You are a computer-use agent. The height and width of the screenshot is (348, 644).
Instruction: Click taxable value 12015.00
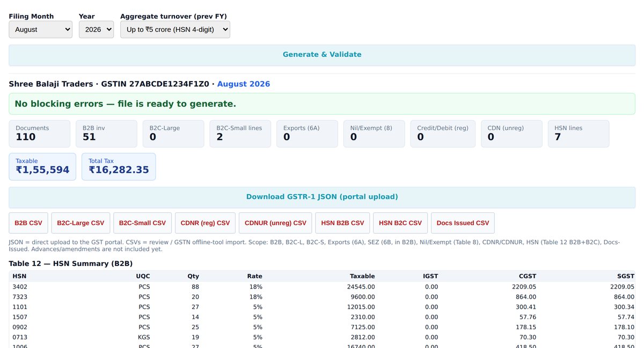pyautogui.click(x=361, y=307)
